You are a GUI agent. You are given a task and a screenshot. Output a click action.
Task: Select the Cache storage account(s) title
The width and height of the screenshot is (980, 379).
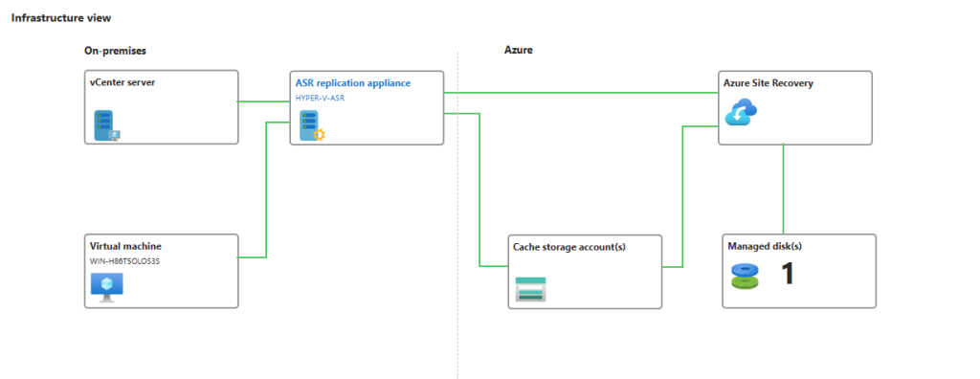(568, 247)
